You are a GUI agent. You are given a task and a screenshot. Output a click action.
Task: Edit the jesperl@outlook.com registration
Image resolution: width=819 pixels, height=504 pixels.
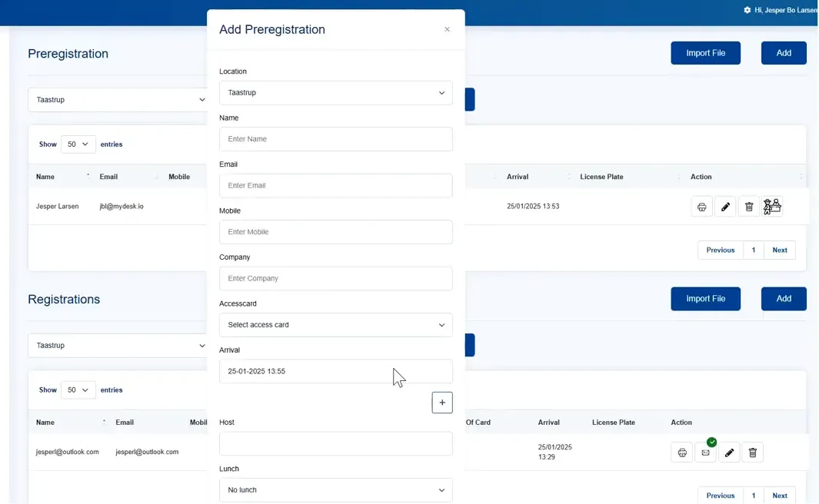click(x=729, y=453)
